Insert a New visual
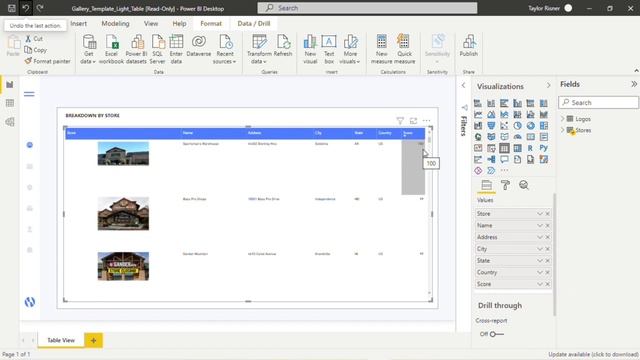 coord(310,49)
